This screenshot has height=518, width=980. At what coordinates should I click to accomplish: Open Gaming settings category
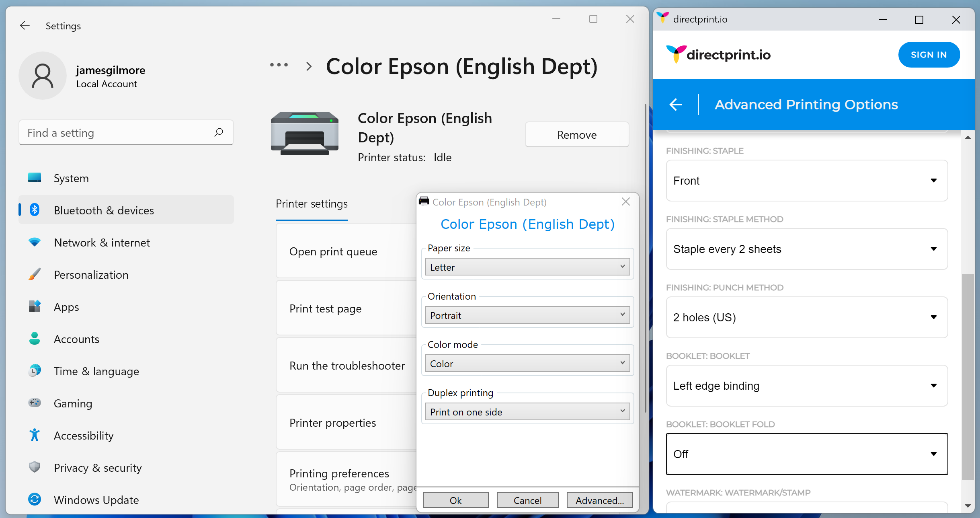coord(126,403)
